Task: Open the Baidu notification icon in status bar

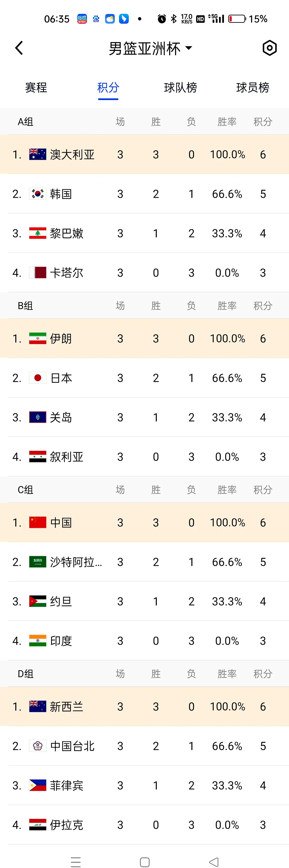Action: tap(96, 19)
